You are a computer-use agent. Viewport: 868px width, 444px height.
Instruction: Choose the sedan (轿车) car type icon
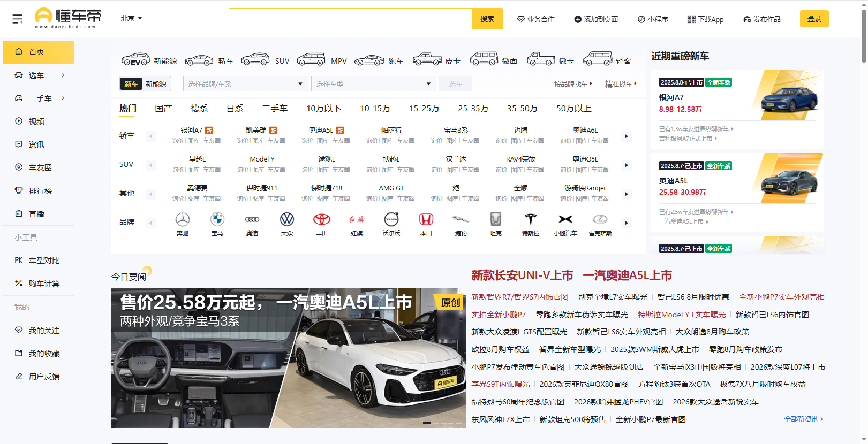[199, 60]
